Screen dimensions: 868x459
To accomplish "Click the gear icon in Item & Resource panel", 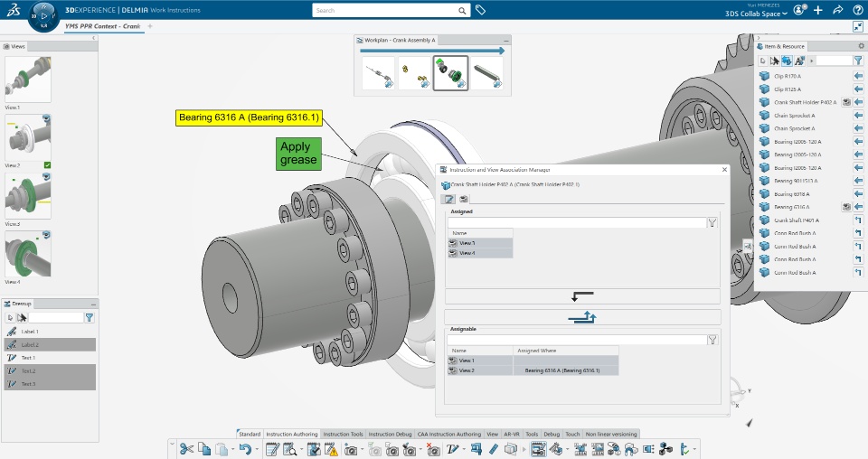I will coord(861,46).
